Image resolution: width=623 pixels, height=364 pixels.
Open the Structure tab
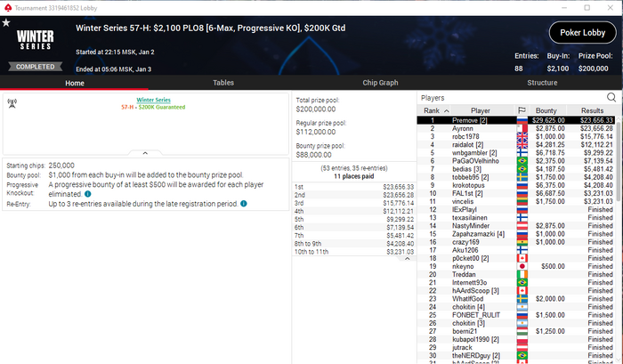tap(542, 83)
